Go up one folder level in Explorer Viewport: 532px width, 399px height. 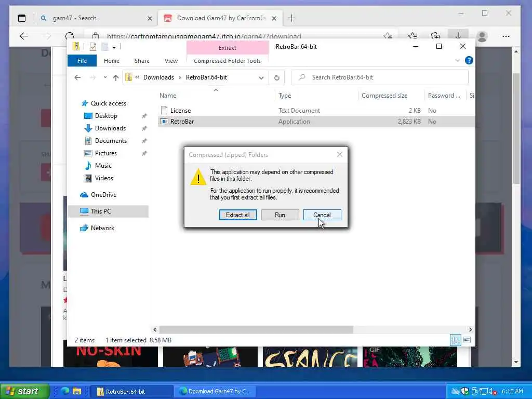[x=116, y=77]
